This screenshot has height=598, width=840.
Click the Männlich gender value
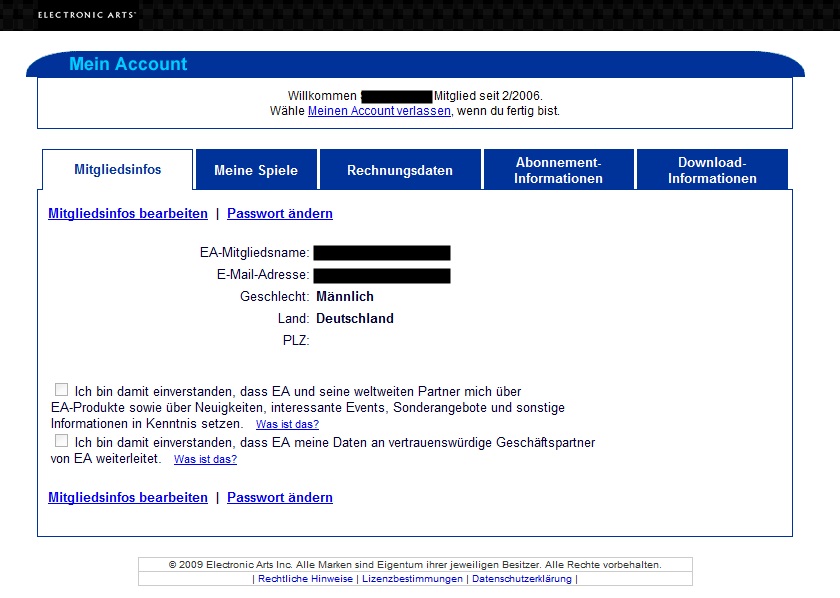pos(345,296)
